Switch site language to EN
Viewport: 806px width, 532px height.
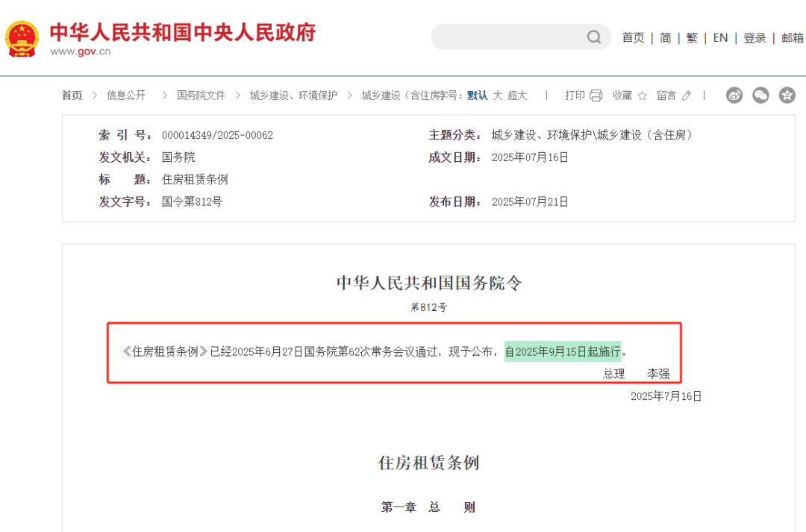719,37
